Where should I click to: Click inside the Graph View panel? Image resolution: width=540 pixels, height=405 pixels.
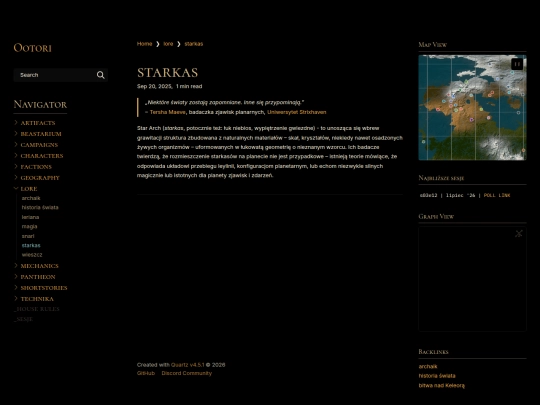pos(472,279)
